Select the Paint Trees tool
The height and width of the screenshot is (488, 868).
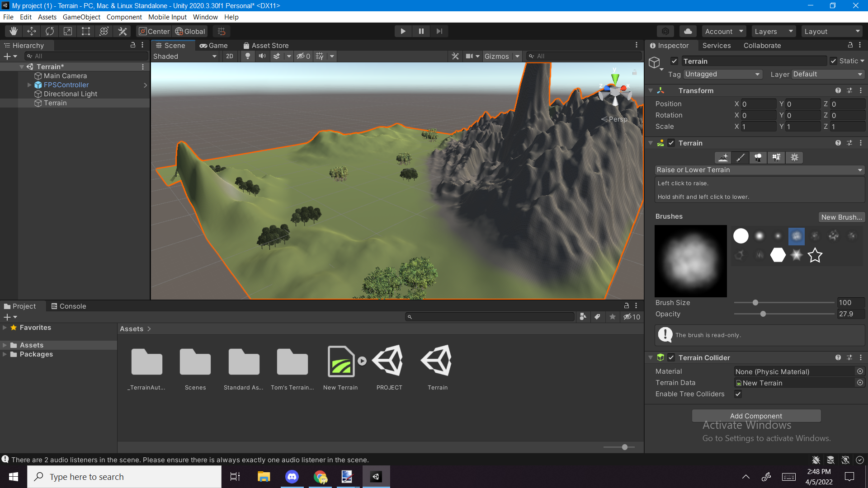[758, 157]
